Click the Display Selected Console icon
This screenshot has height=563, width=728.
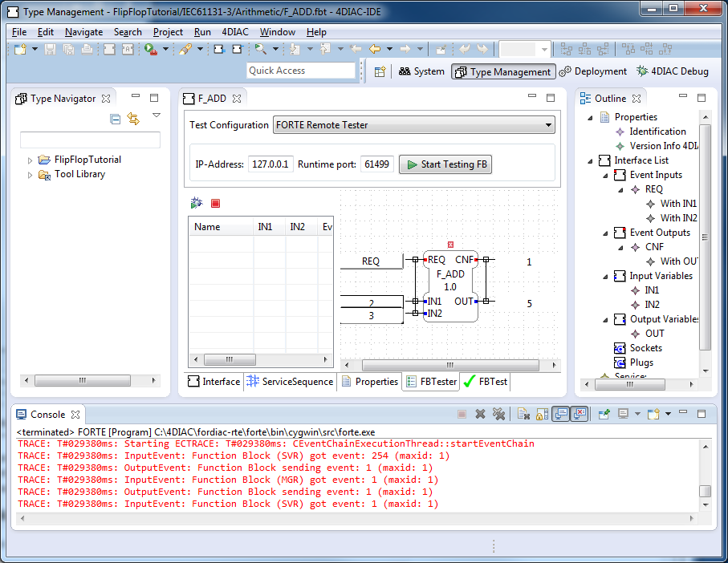[623, 414]
